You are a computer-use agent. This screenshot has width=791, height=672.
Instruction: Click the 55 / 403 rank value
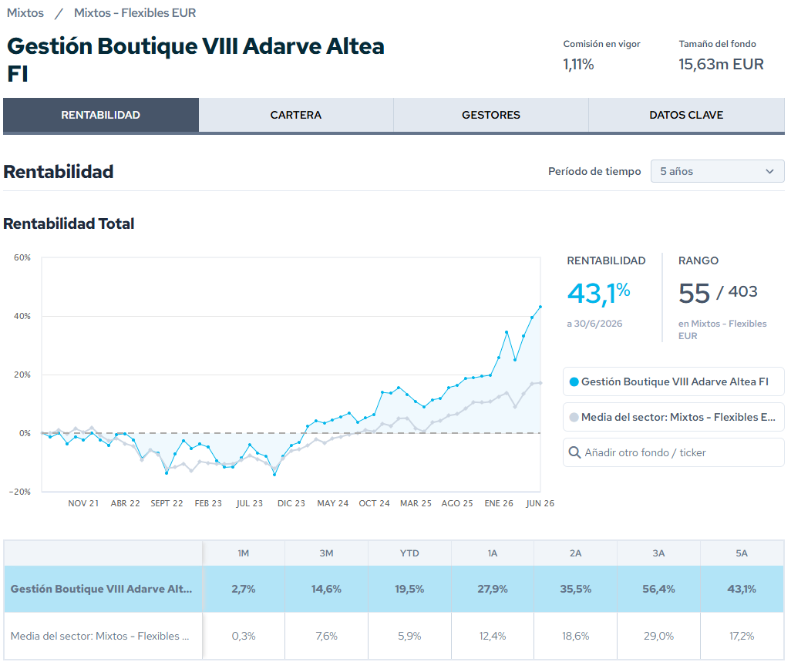[x=718, y=292]
